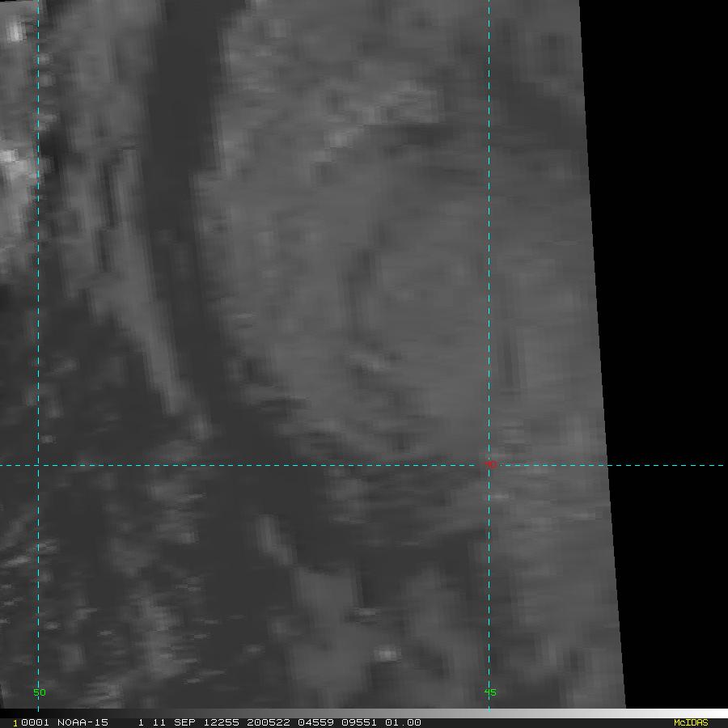Click the green 45 longitude label
728x728 pixels.
489,692
